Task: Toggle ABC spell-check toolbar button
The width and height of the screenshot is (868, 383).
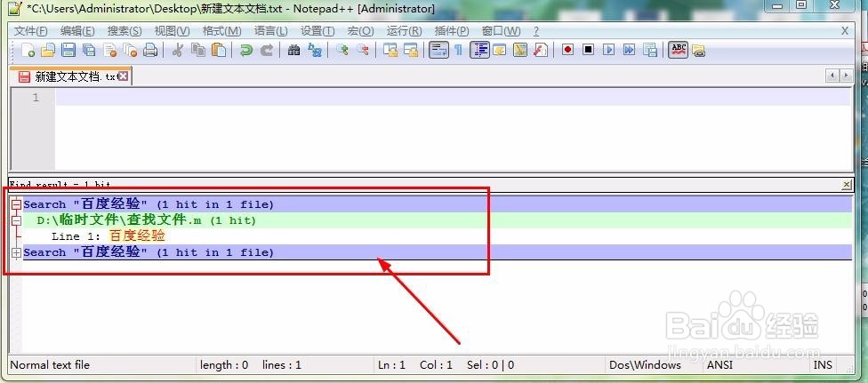Action: click(x=678, y=51)
